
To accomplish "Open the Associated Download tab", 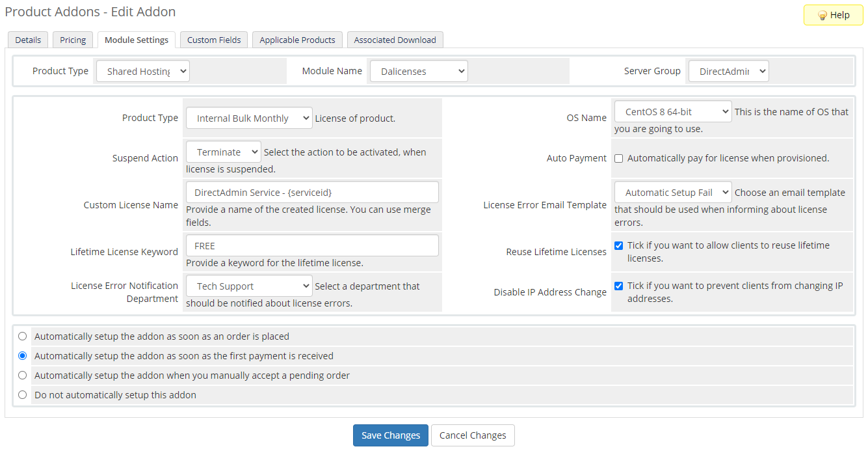I will point(395,40).
